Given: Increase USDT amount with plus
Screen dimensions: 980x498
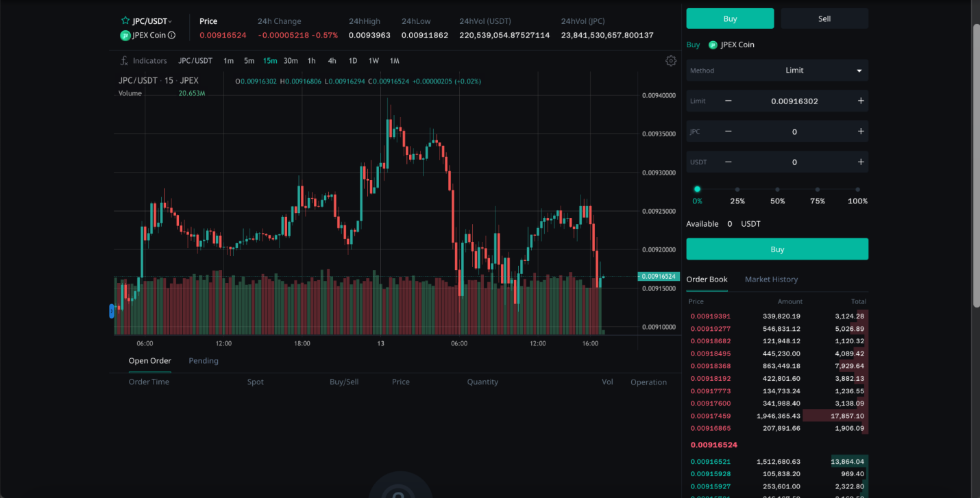Looking at the screenshot, I should coord(861,162).
